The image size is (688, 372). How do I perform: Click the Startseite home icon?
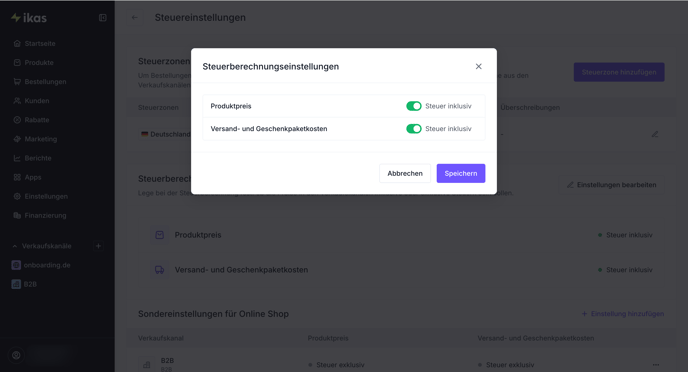pyautogui.click(x=17, y=43)
